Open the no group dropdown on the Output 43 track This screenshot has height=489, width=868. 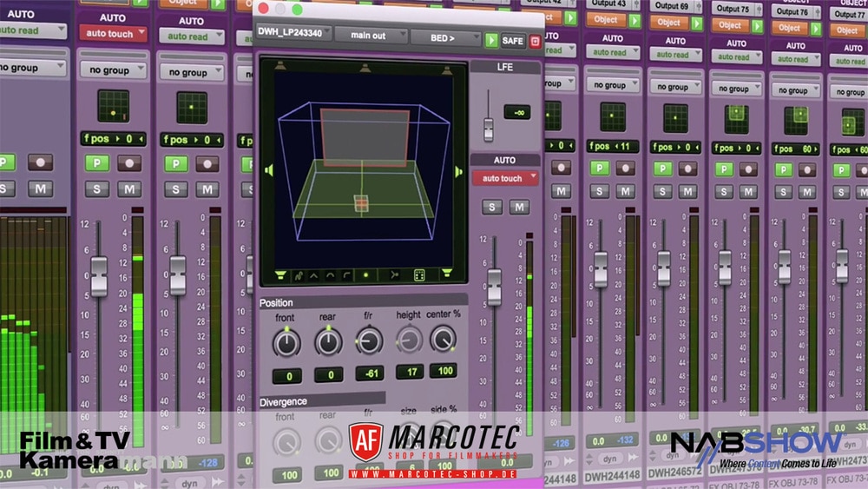(614, 85)
